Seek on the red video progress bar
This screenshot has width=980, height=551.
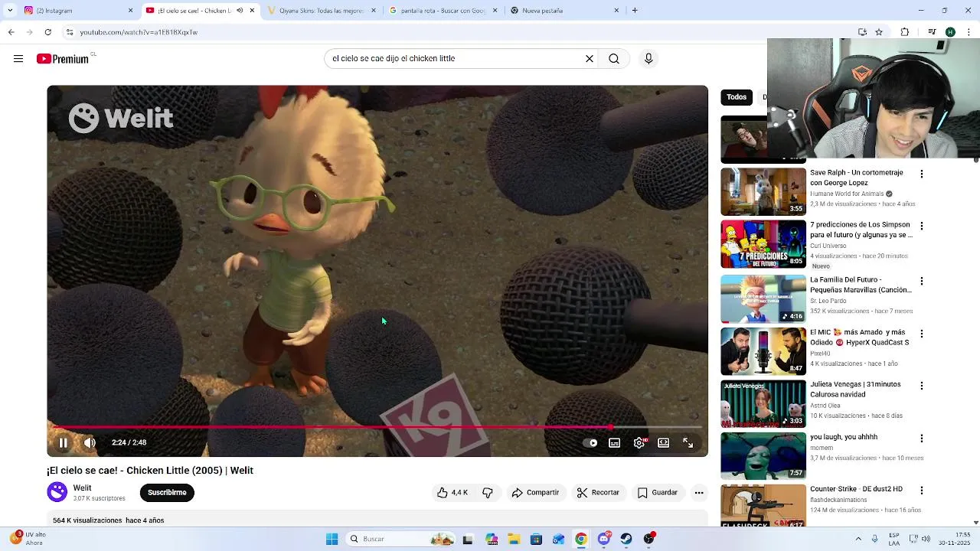377,427
